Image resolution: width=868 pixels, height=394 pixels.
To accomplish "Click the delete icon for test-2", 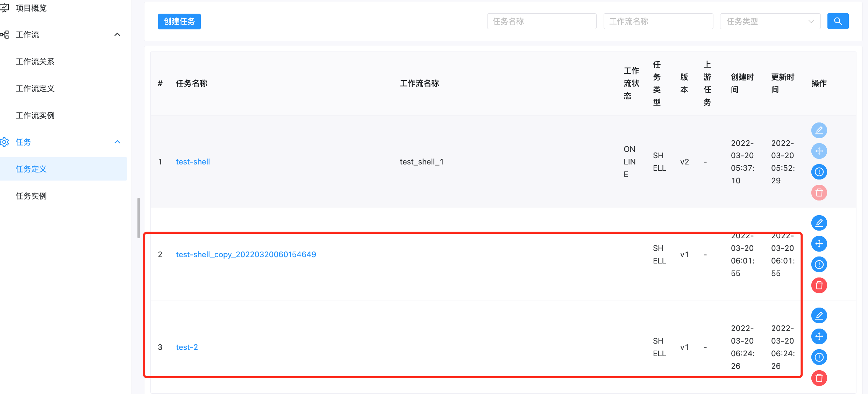I will click(x=819, y=378).
